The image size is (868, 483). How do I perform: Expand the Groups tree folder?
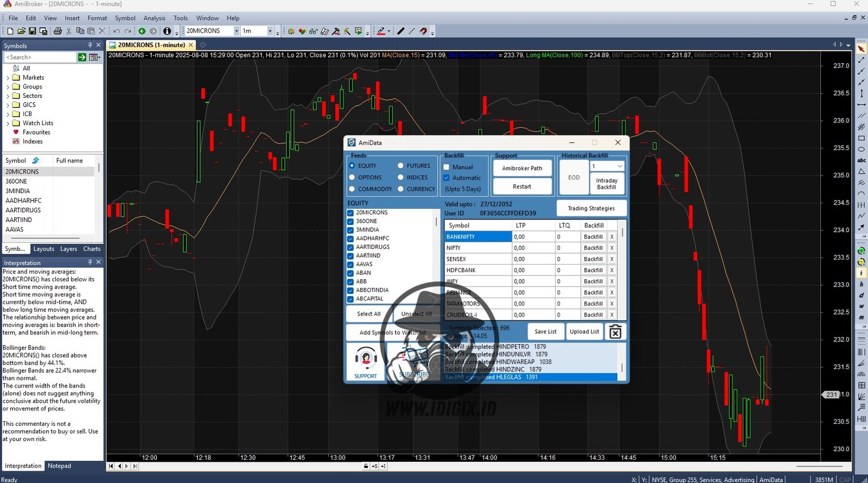8,87
